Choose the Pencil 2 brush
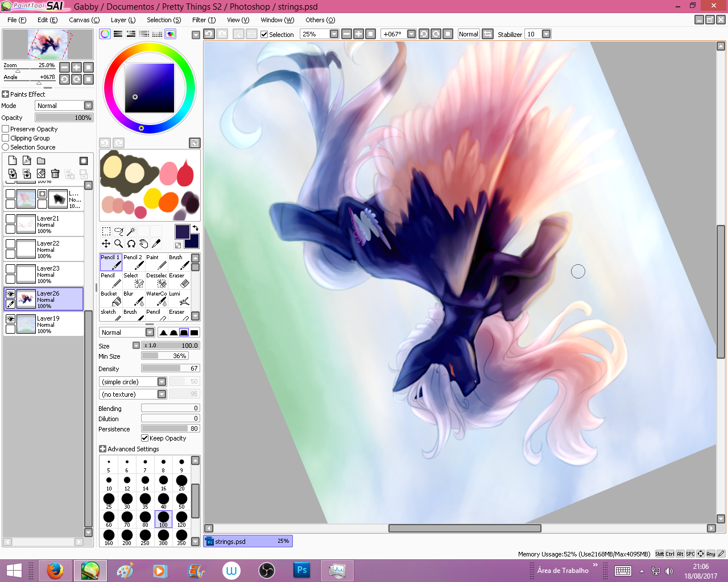This screenshot has height=582, width=728. 134,262
